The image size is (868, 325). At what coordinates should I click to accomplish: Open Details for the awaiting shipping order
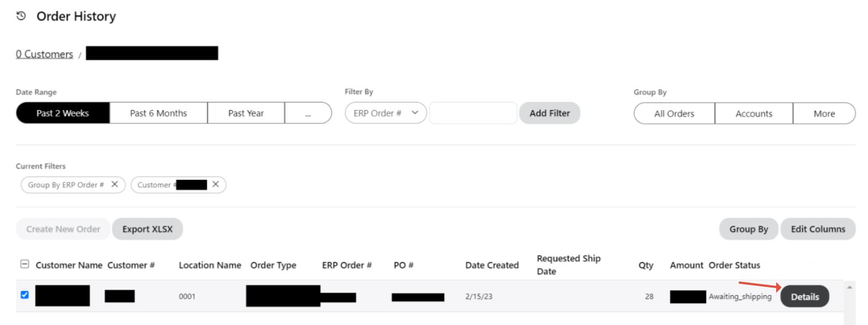805,297
